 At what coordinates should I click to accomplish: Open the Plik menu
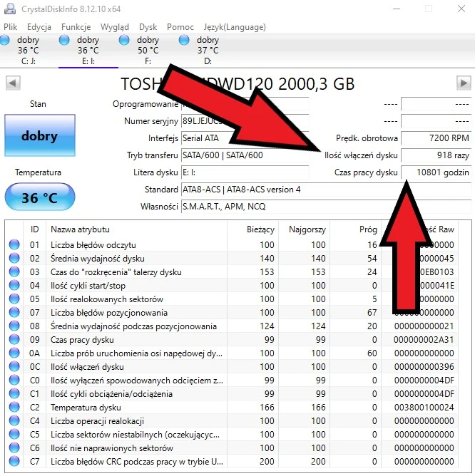tap(11, 27)
